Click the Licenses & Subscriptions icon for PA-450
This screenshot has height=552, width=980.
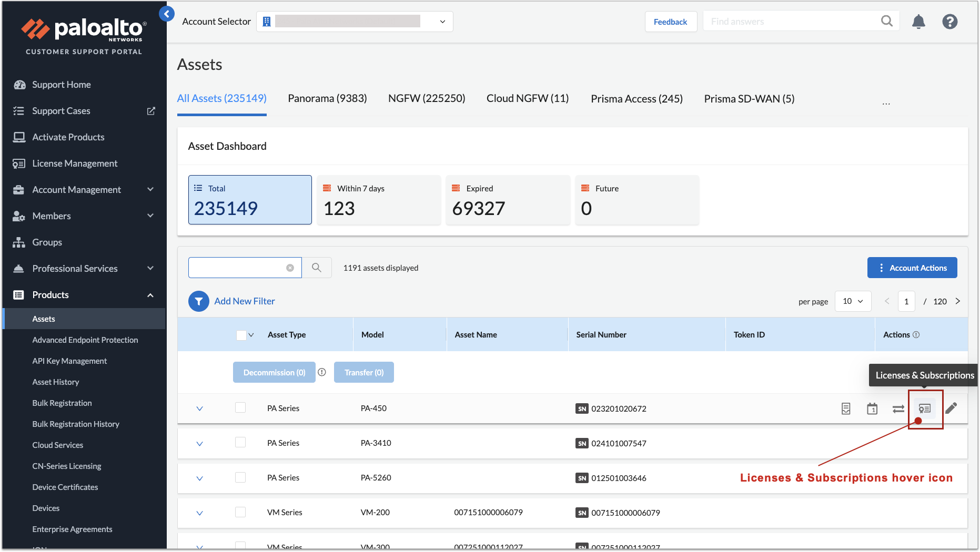pos(924,408)
